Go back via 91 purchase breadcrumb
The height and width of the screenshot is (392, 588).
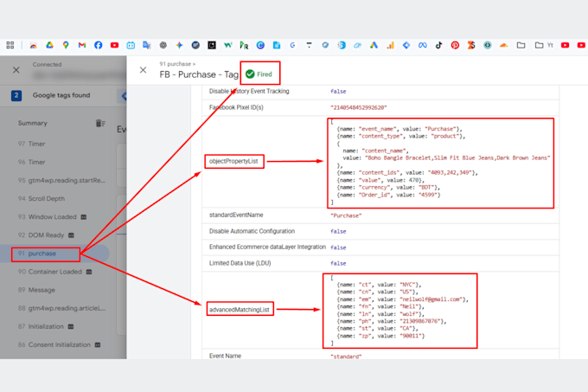coord(176,64)
